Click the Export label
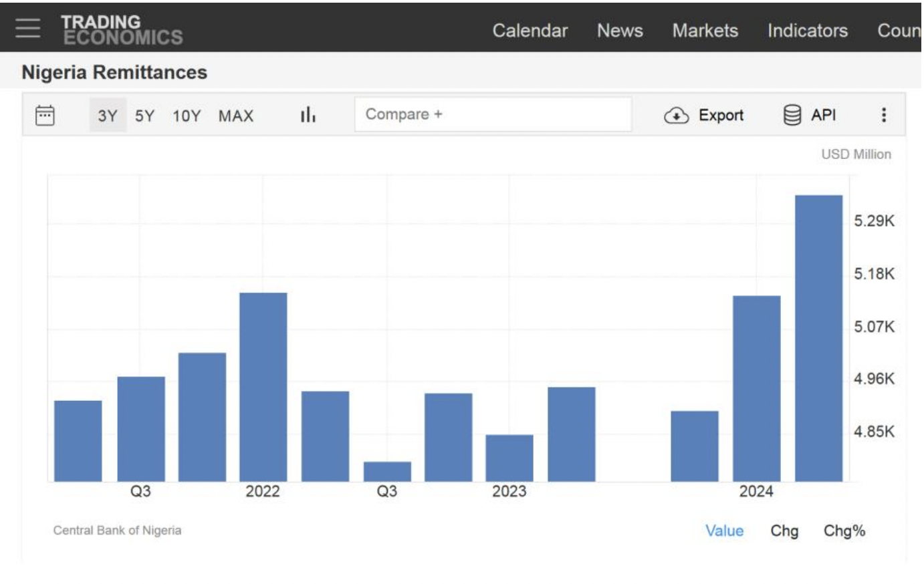 click(721, 115)
